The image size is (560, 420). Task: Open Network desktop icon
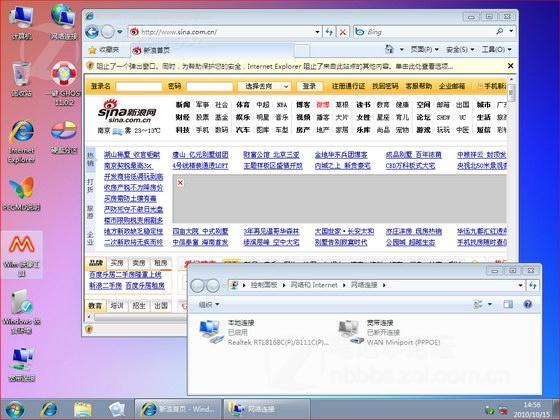(x=64, y=22)
